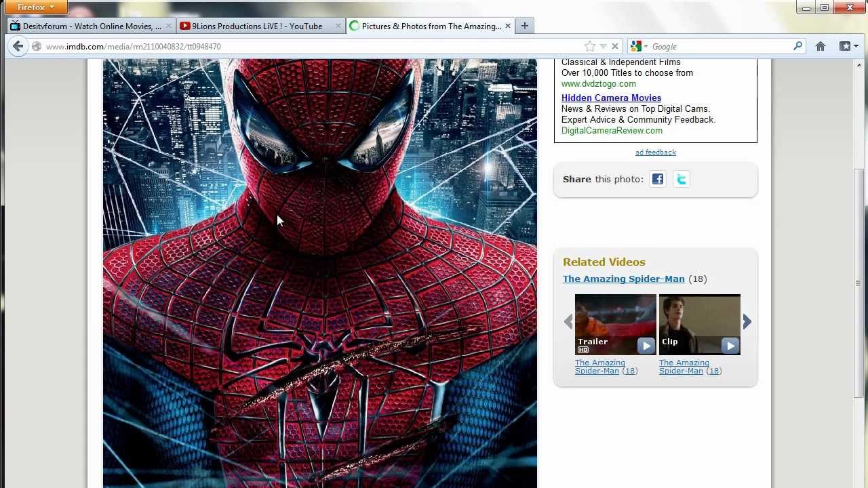Click the scrollbar up arrow
The image size is (868, 488).
click(x=859, y=64)
